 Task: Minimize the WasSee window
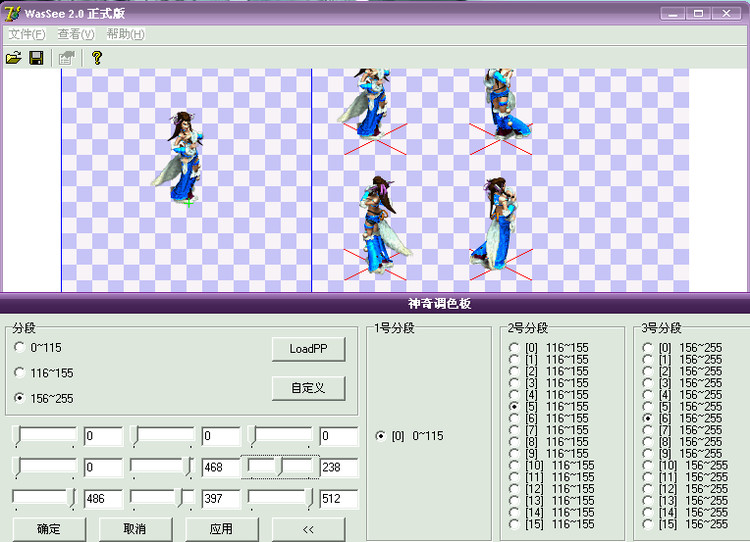point(673,13)
